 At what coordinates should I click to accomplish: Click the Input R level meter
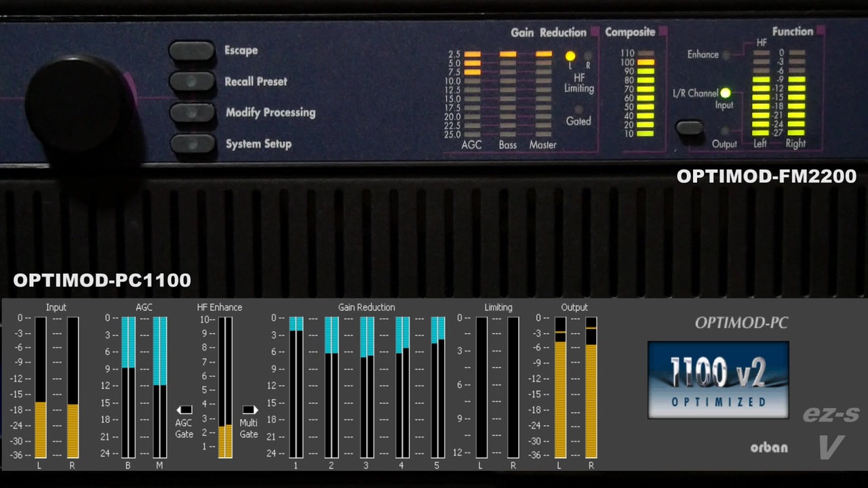tap(73, 387)
